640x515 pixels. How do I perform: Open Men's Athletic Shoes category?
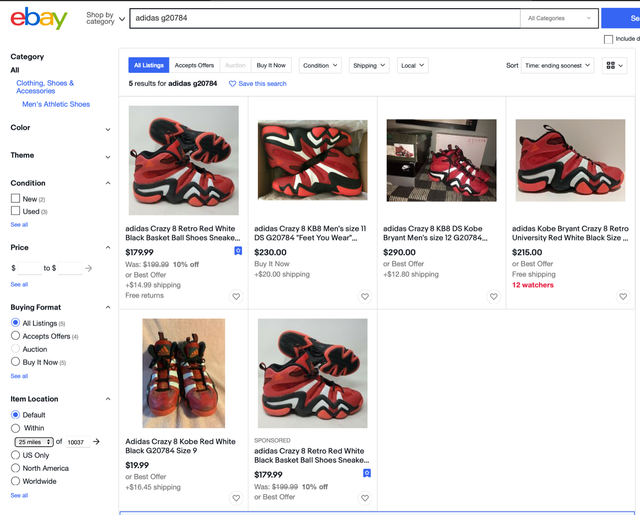[56, 104]
